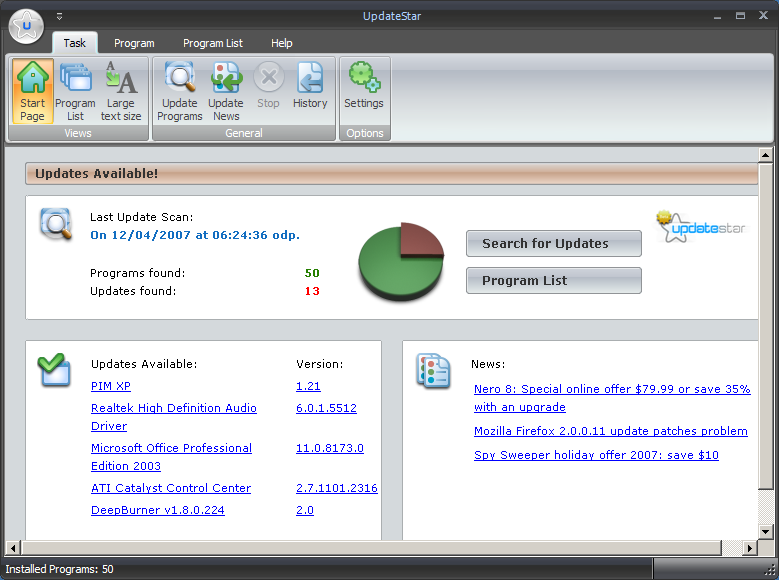Open the PIM XP version 1.21 link
Screen dimensions: 779x580
click(x=308, y=386)
